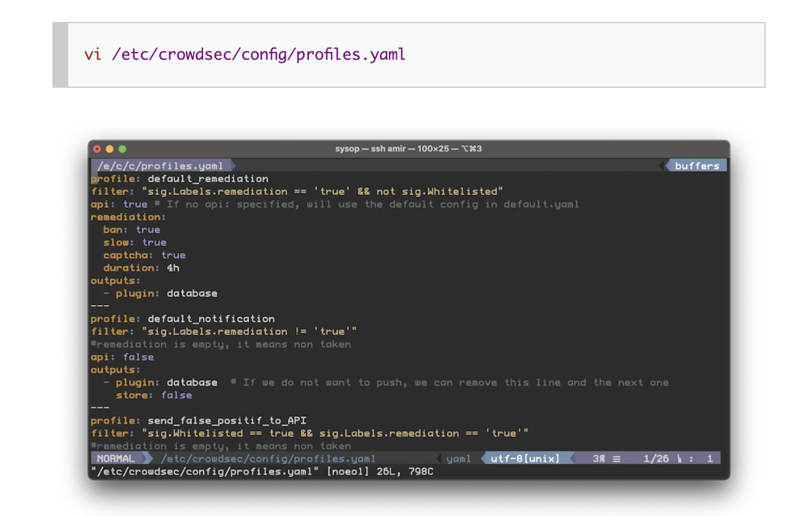812x516 pixels.
Task: Click the vi command in the code block
Action: [x=93, y=54]
